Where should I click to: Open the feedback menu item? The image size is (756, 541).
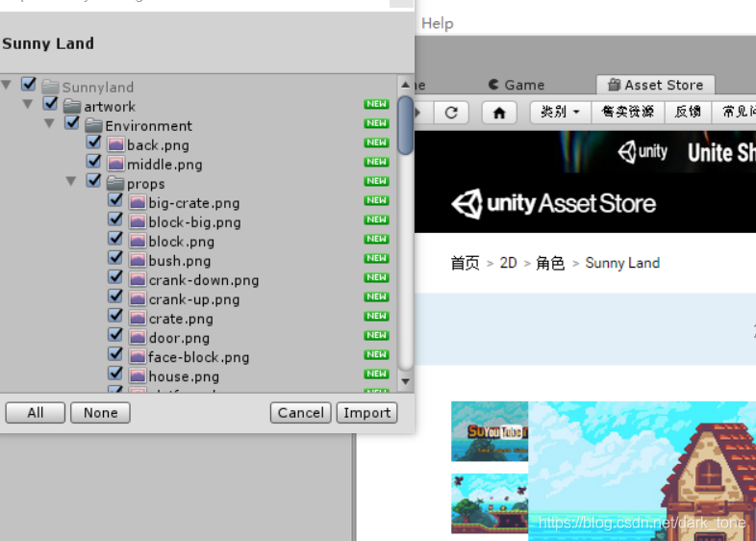click(x=688, y=113)
